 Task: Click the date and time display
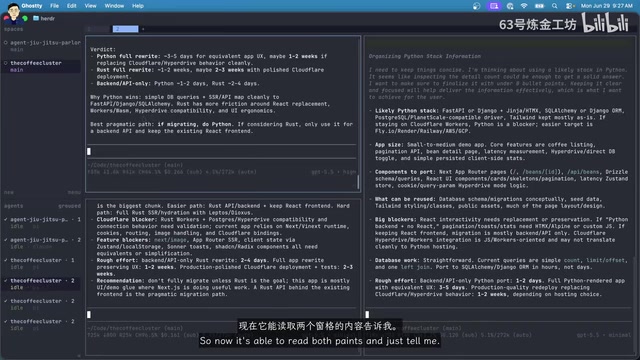click(x=607, y=6)
